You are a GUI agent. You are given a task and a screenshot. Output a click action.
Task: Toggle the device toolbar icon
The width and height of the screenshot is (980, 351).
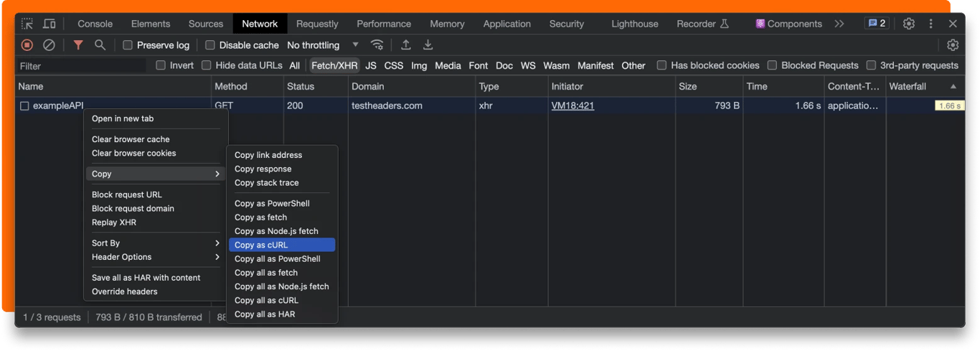point(49,24)
